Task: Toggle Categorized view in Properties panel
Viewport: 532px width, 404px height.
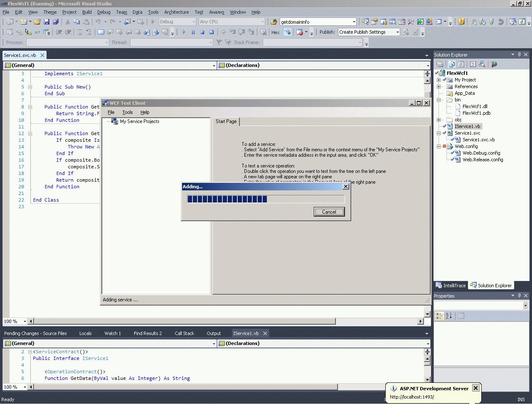Action: point(439,316)
